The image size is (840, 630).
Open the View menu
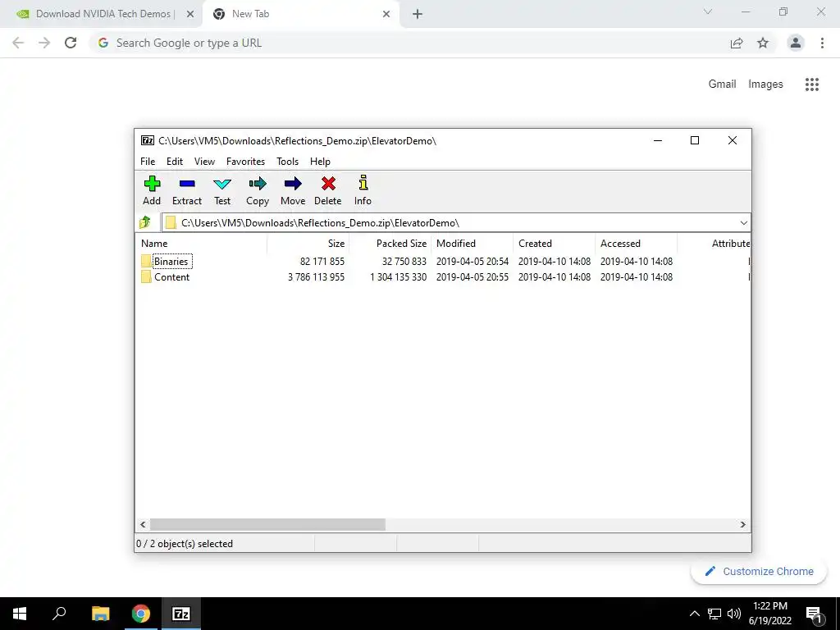[x=204, y=162]
